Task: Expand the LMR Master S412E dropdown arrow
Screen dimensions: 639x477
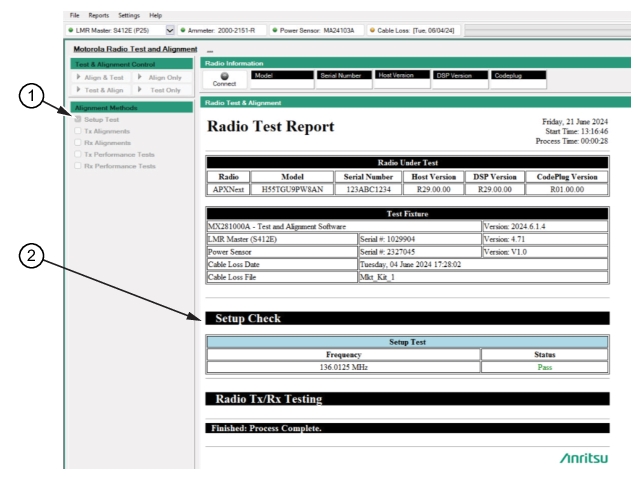Action: point(170,30)
